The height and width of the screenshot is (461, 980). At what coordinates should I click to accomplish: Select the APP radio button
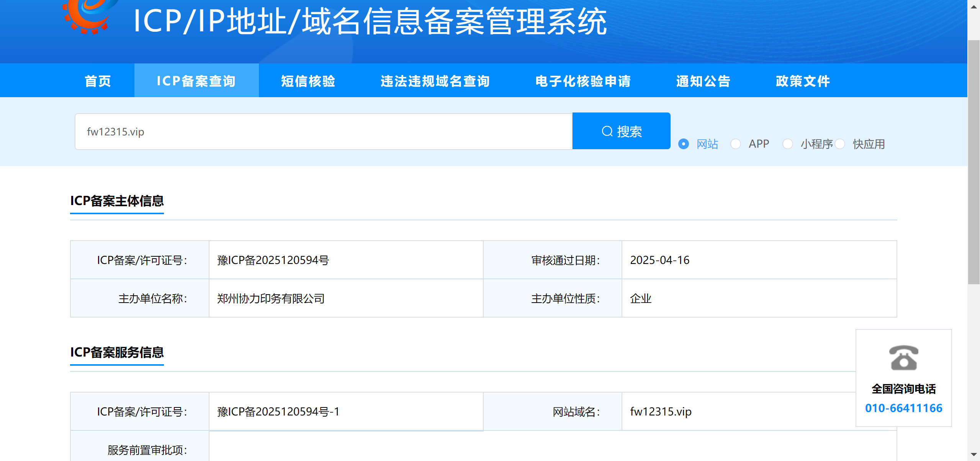tap(735, 144)
